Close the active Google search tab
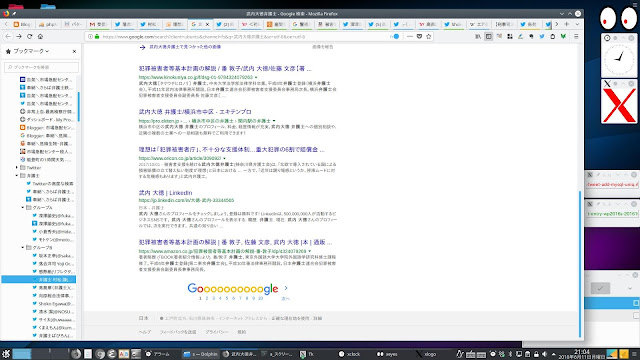This screenshot has height=360, width=640. tap(207, 24)
